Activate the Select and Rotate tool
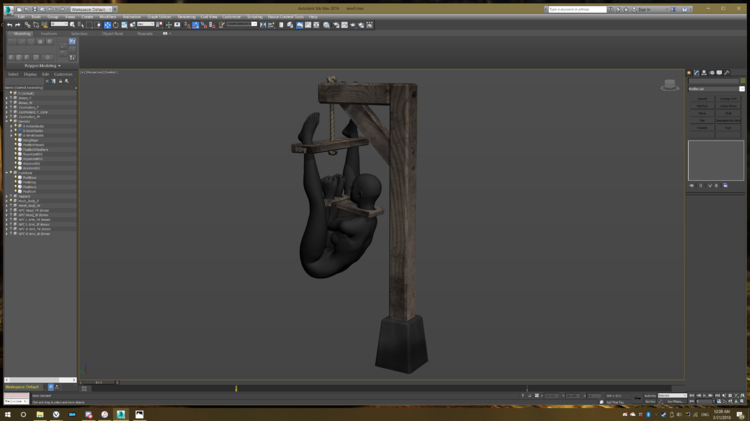Viewport: 750px width, 421px height. tap(116, 25)
